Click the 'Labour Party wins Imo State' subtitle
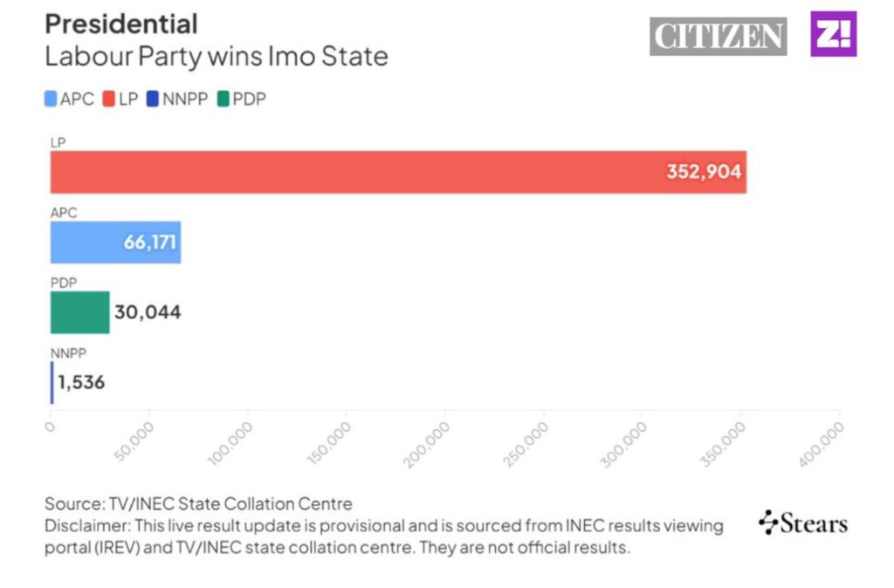 216,58
